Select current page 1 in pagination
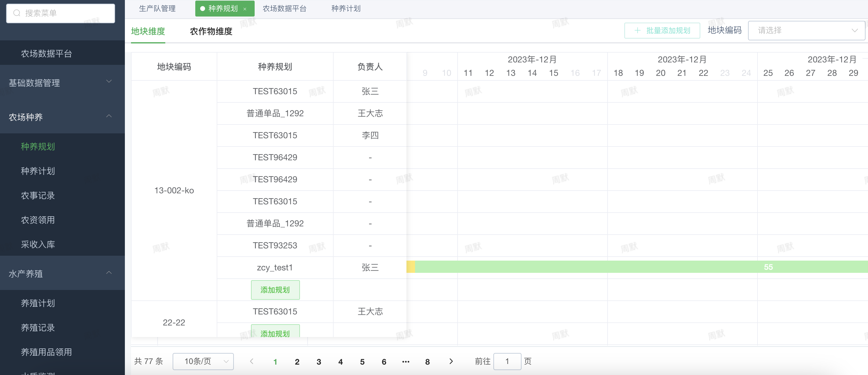This screenshot has height=375, width=868. point(275,362)
